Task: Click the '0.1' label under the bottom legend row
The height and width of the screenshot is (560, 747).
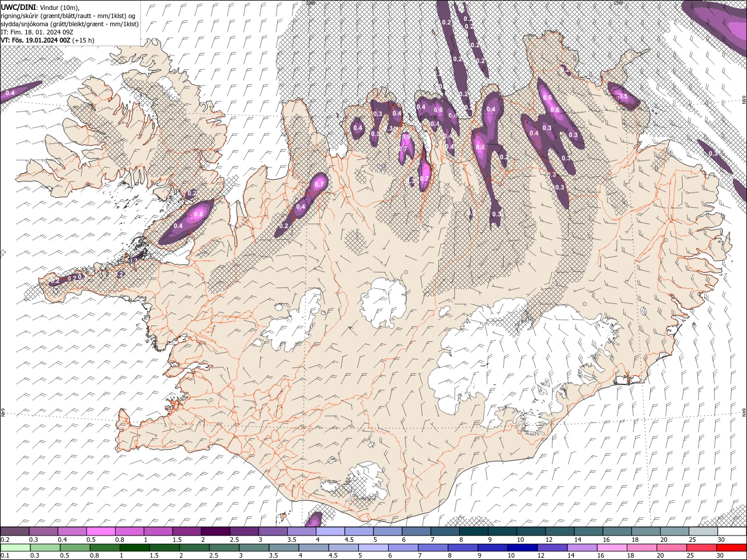Action: [x=5, y=556]
